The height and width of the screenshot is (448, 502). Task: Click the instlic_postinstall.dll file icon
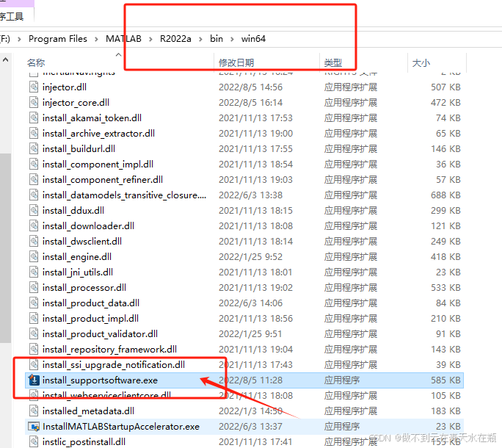point(34,441)
